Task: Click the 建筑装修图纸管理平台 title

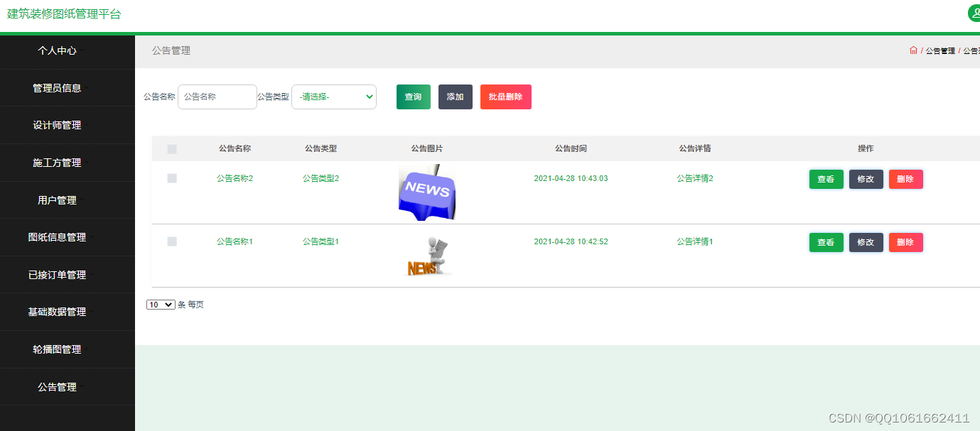Action: pyautogui.click(x=64, y=14)
